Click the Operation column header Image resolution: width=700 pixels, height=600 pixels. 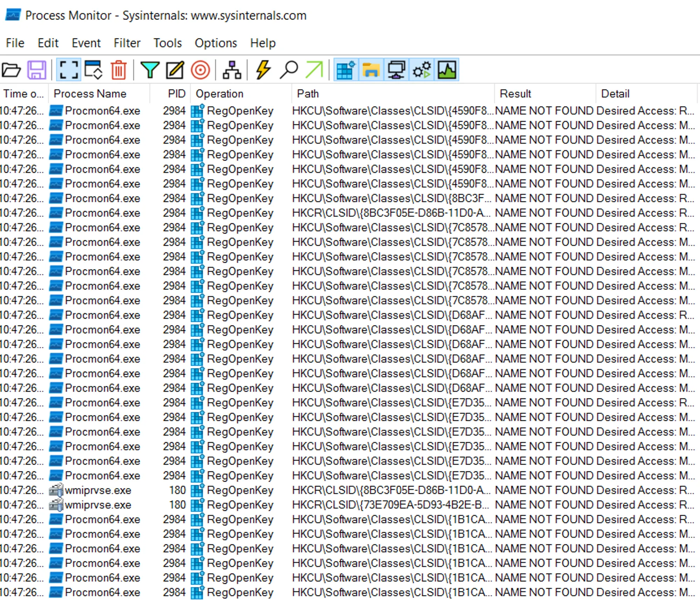tap(241, 94)
